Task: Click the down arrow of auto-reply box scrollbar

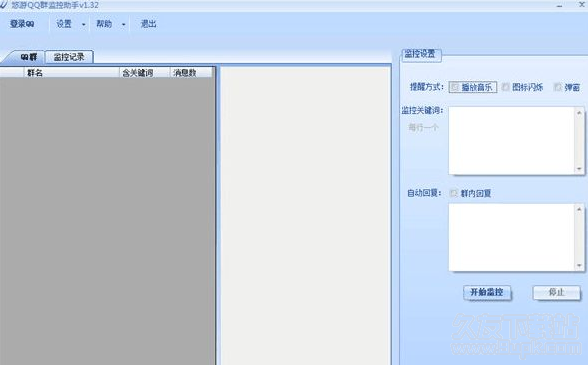Action: tap(579, 266)
